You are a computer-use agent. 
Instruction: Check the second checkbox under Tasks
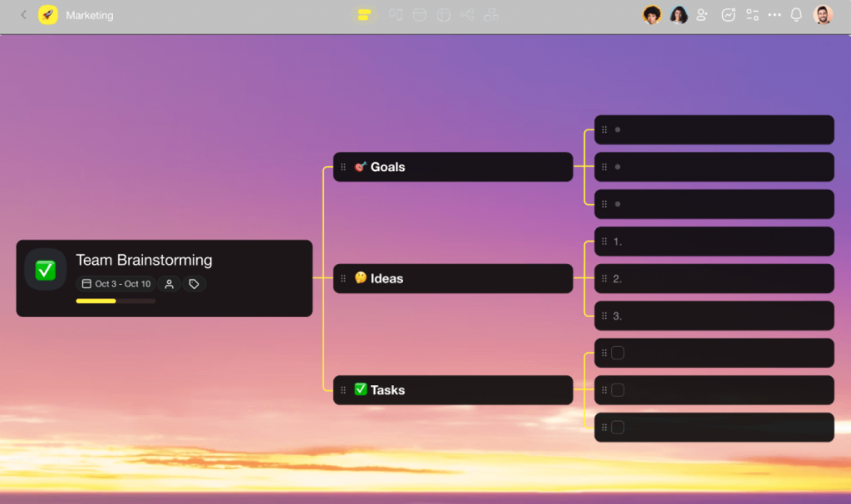click(617, 390)
